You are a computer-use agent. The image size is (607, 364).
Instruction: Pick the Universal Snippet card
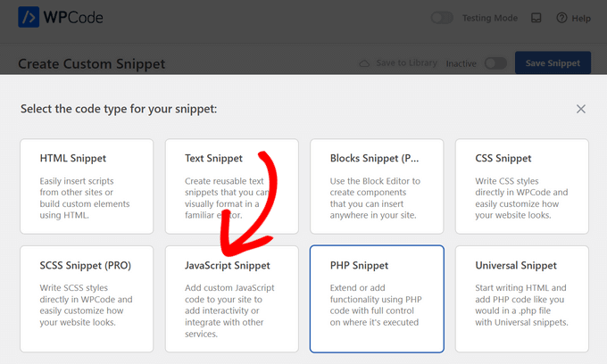[x=522, y=299]
